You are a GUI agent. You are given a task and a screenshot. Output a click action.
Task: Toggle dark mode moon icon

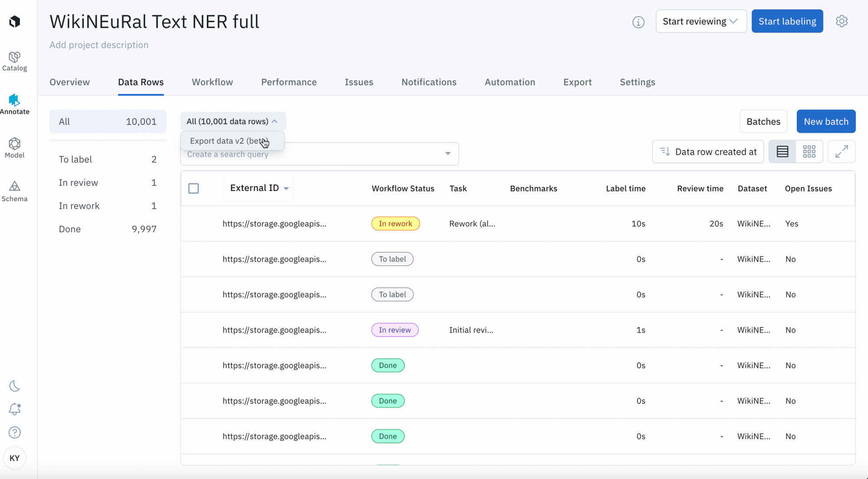(x=14, y=386)
